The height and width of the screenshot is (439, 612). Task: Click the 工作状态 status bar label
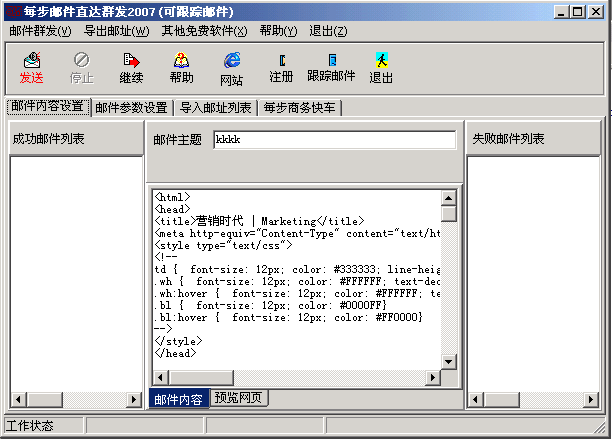30,425
